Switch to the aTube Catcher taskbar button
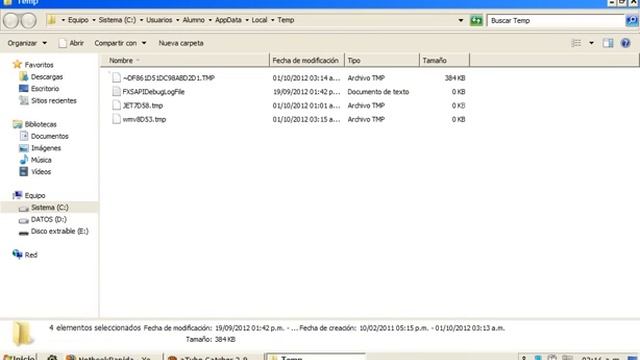The width and height of the screenshot is (640, 360). click(213, 357)
